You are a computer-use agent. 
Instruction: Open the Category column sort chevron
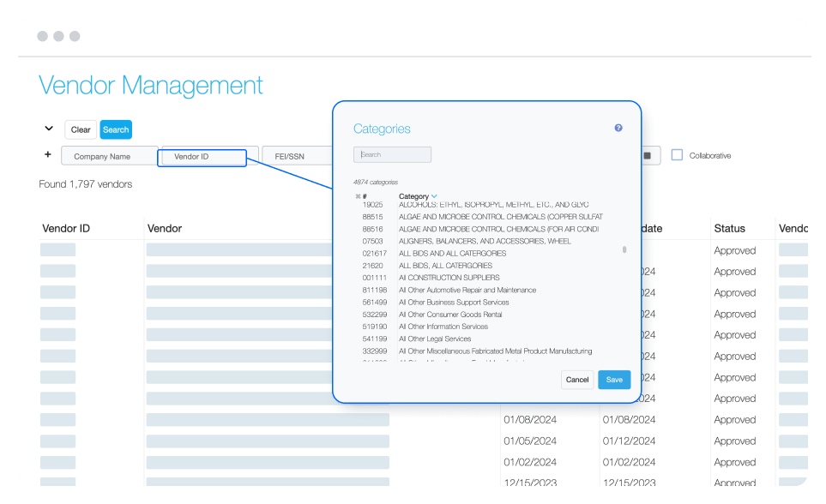pyautogui.click(x=432, y=196)
